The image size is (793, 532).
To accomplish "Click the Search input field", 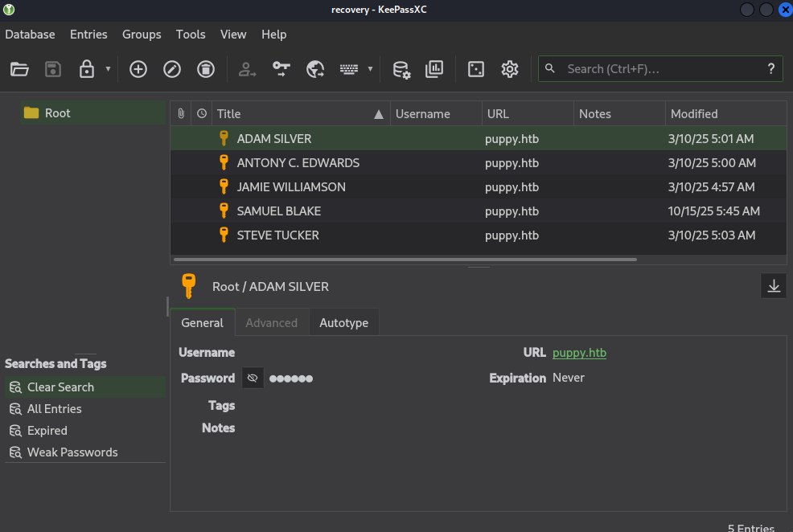I will click(659, 69).
